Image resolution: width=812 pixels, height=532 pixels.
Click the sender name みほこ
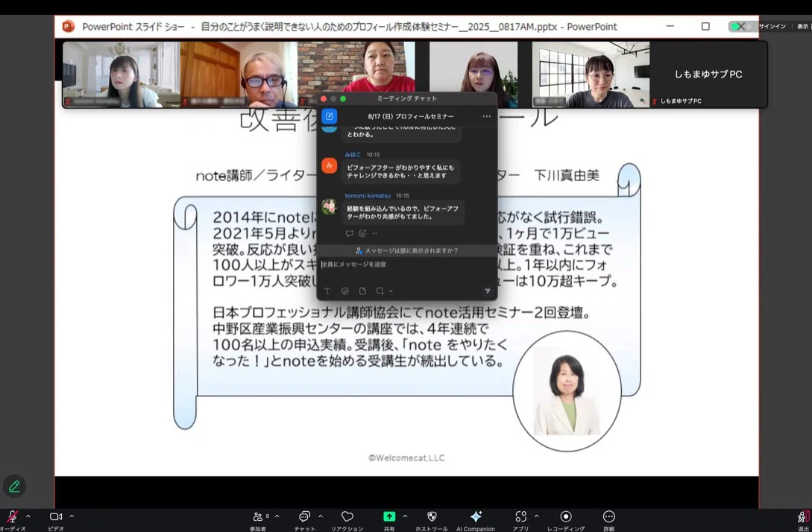point(353,154)
